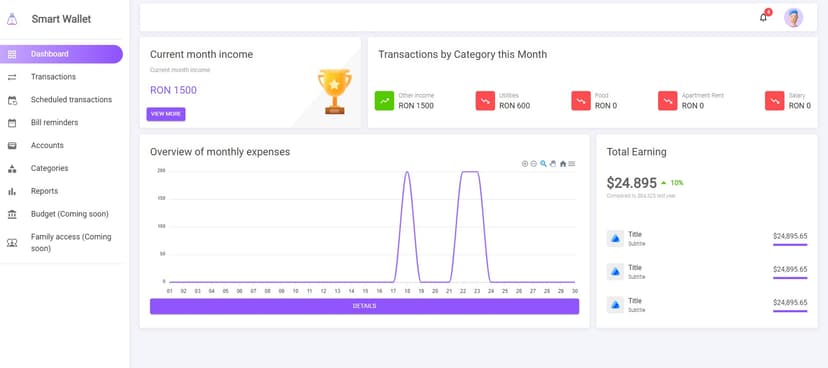Click the Smart Wallet logo icon
The height and width of the screenshot is (368, 828).
(12, 19)
